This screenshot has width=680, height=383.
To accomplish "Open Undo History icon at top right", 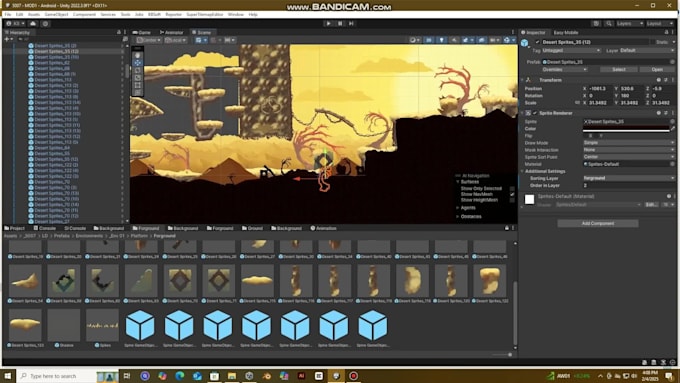I will (596, 23).
